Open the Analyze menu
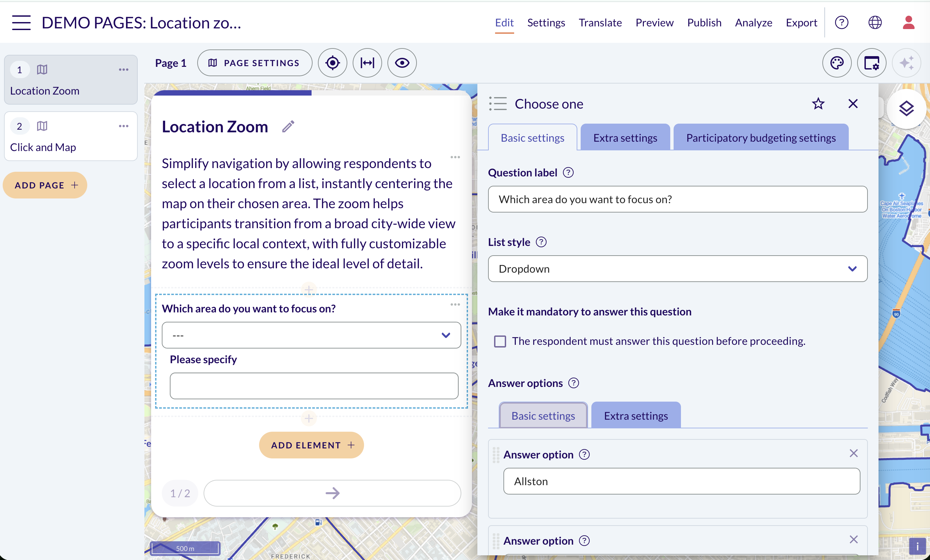Screen dimensions: 930x560 click(x=753, y=23)
